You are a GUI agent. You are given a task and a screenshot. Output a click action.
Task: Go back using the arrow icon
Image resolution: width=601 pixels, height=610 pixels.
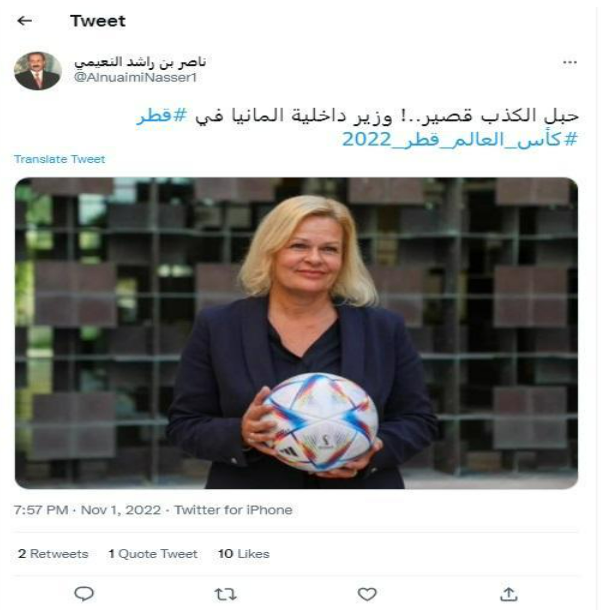click(x=25, y=21)
